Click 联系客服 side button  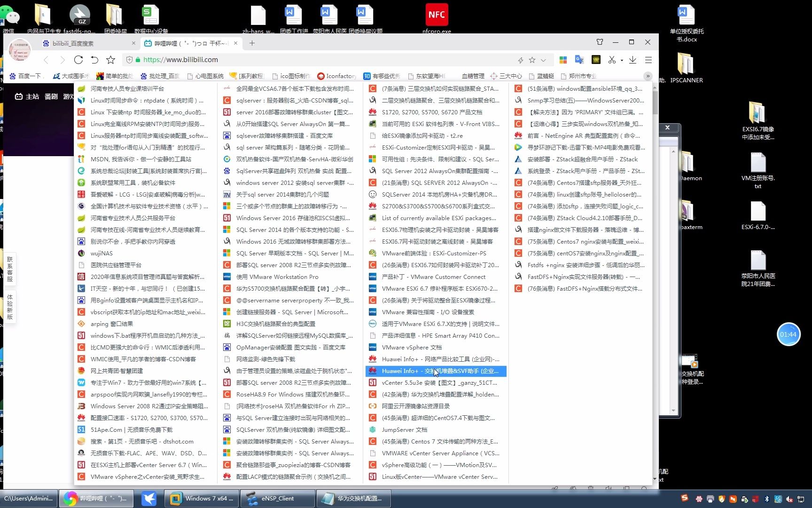pos(10,269)
